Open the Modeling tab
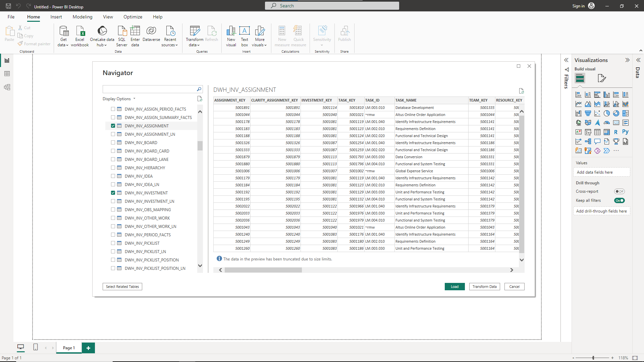644x362 pixels. pyautogui.click(x=83, y=17)
